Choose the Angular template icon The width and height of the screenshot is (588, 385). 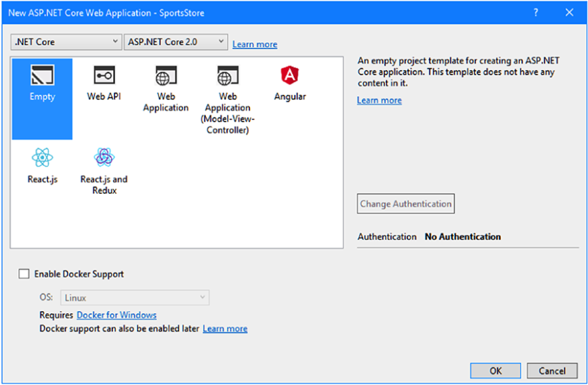pyautogui.click(x=289, y=76)
